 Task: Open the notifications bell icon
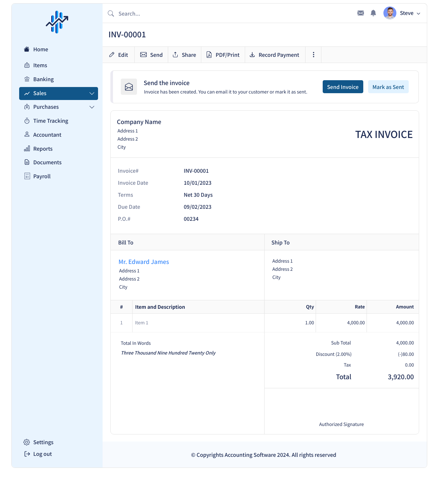tap(373, 13)
